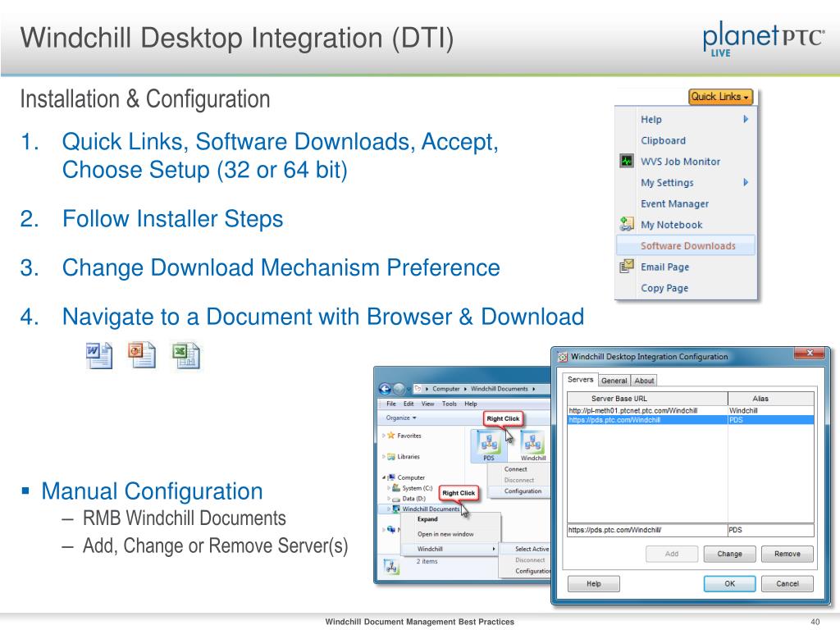
Task: Click the System (C:) drive icon
Action: pos(396,488)
